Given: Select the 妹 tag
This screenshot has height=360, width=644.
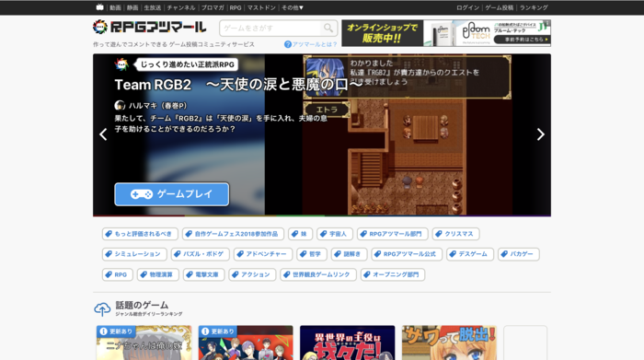Looking at the screenshot, I should pos(300,234).
